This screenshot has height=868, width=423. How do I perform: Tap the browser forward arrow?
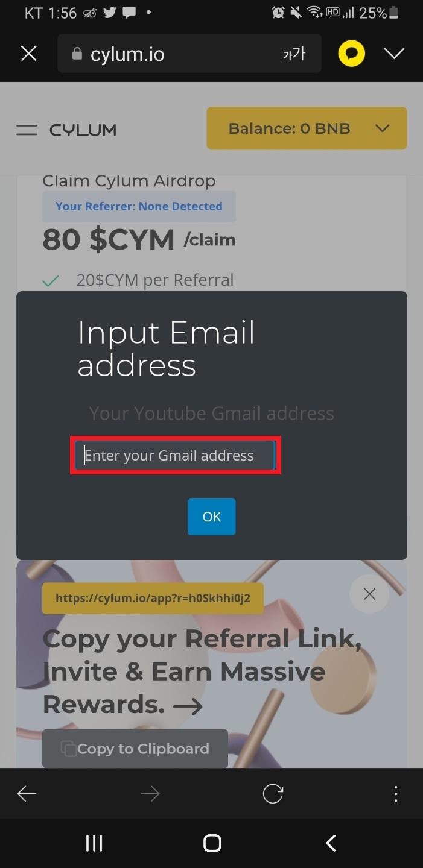click(150, 794)
